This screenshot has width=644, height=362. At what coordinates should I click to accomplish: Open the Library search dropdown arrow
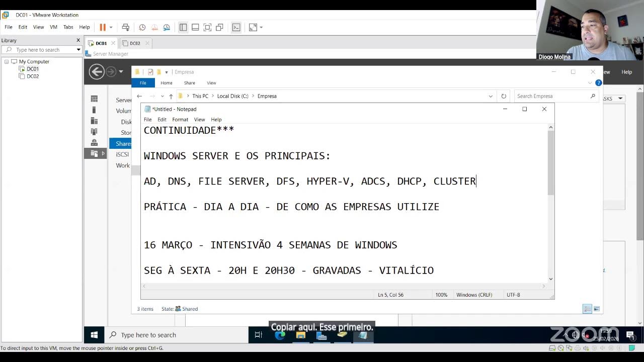(x=78, y=50)
